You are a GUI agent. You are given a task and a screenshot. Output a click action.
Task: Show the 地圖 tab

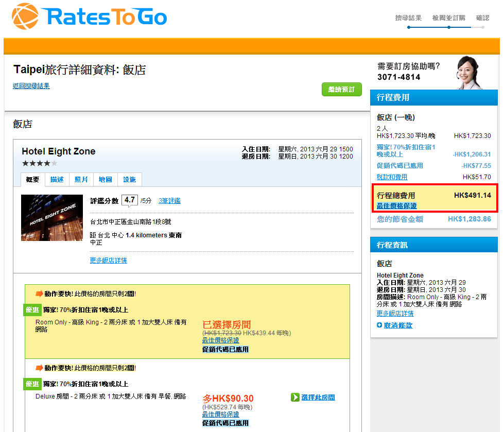(105, 180)
